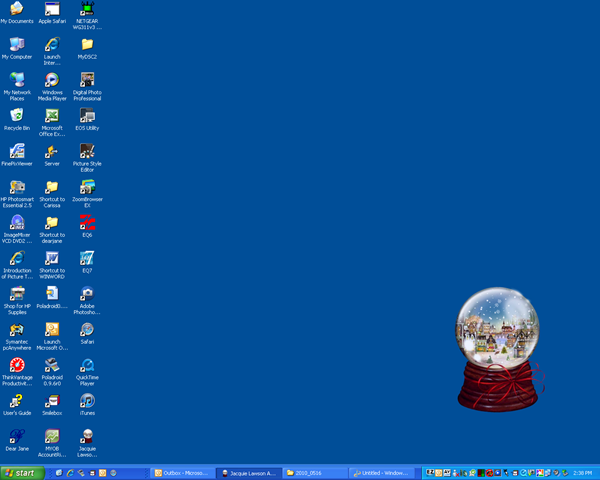Open the Shortcut to Carissa folder
The height and width of the screenshot is (480, 600).
click(52, 194)
